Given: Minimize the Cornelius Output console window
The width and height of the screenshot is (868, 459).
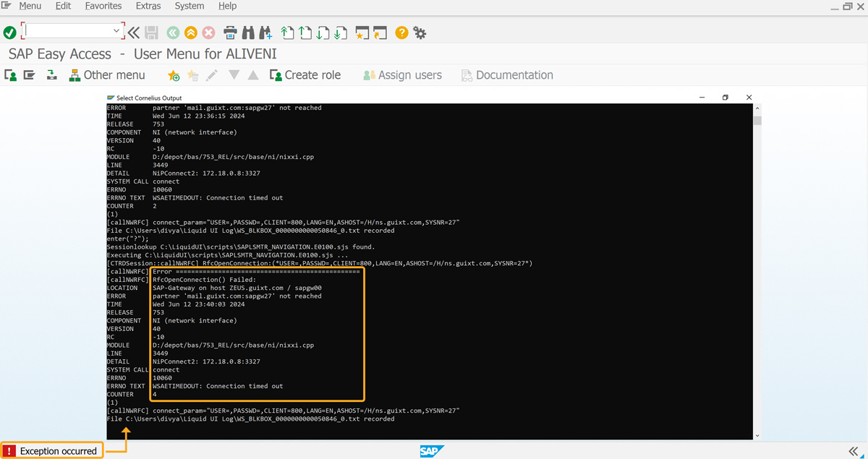Looking at the screenshot, I should 701,98.
